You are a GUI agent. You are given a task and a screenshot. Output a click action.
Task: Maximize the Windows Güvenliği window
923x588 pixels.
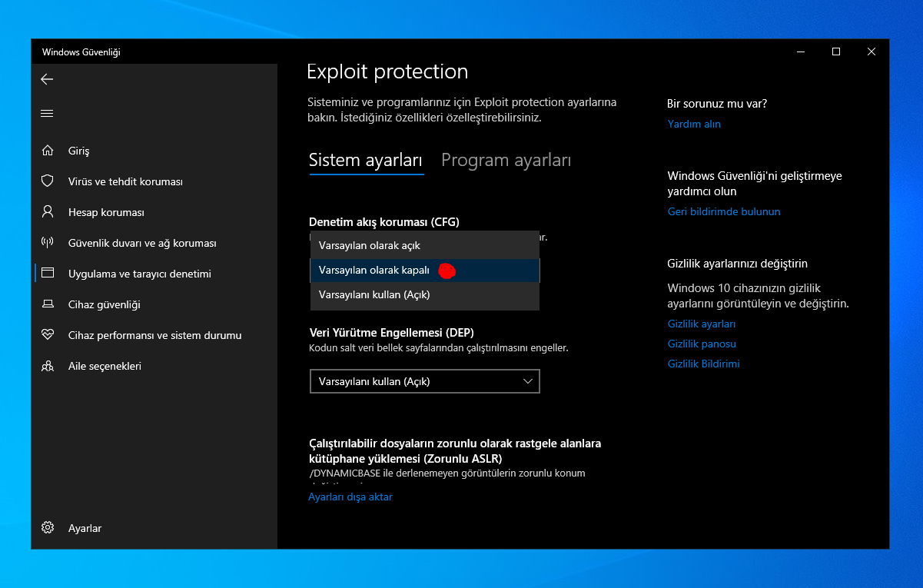[x=836, y=51]
